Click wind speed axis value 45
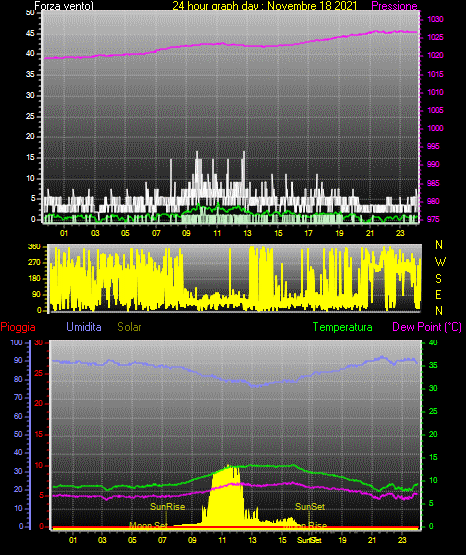The height and width of the screenshot is (555, 466). (30, 34)
